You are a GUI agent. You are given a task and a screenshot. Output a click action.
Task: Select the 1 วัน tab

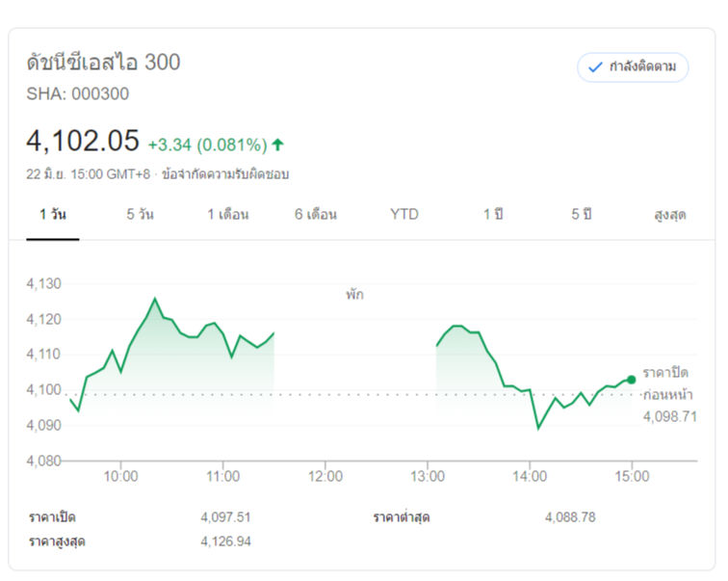[x=53, y=214]
